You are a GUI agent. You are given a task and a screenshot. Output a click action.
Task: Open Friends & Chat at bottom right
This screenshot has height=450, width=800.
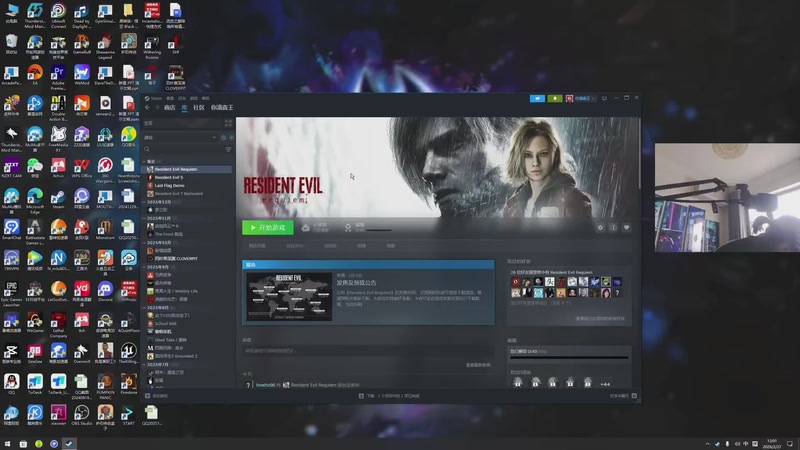pyautogui.click(x=623, y=396)
